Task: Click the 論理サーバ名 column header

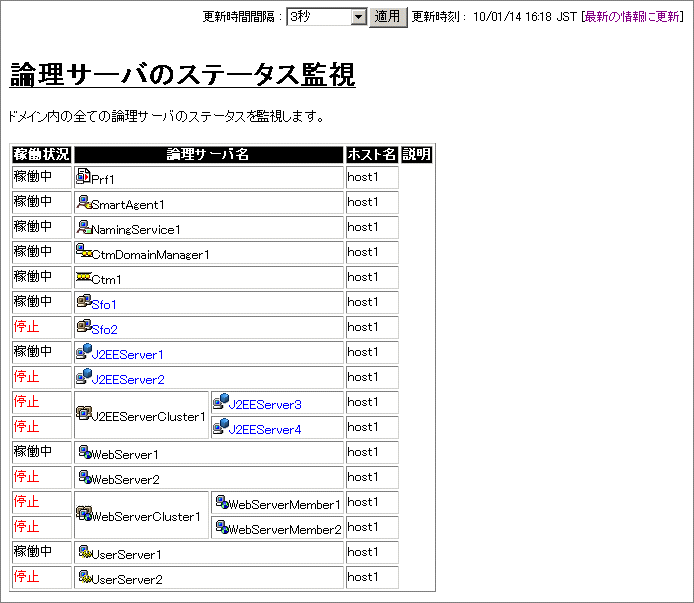Action: pyautogui.click(x=208, y=155)
